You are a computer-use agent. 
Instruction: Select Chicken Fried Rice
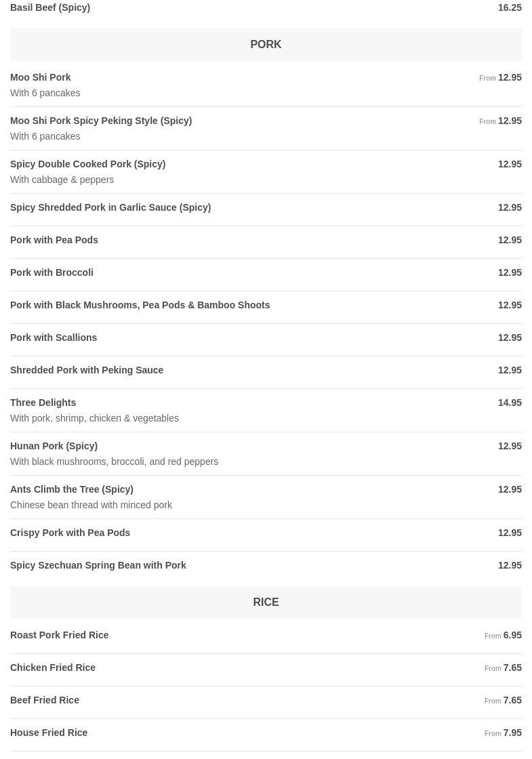click(53, 668)
